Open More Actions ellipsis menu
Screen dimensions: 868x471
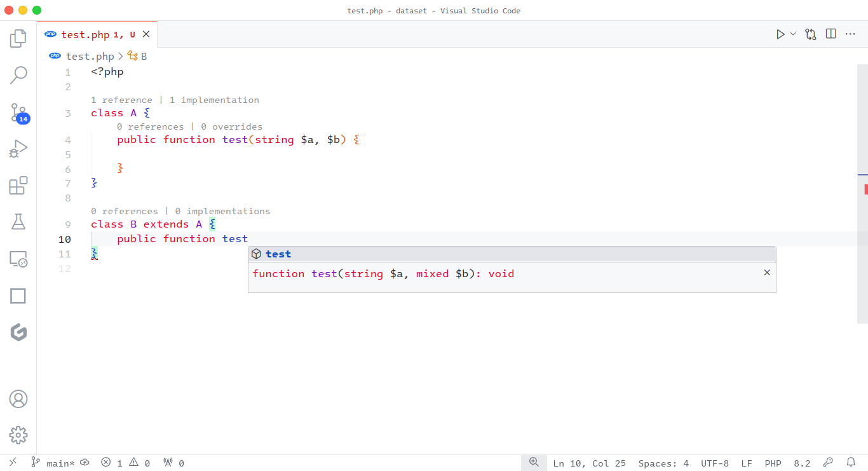tap(850, 34)
